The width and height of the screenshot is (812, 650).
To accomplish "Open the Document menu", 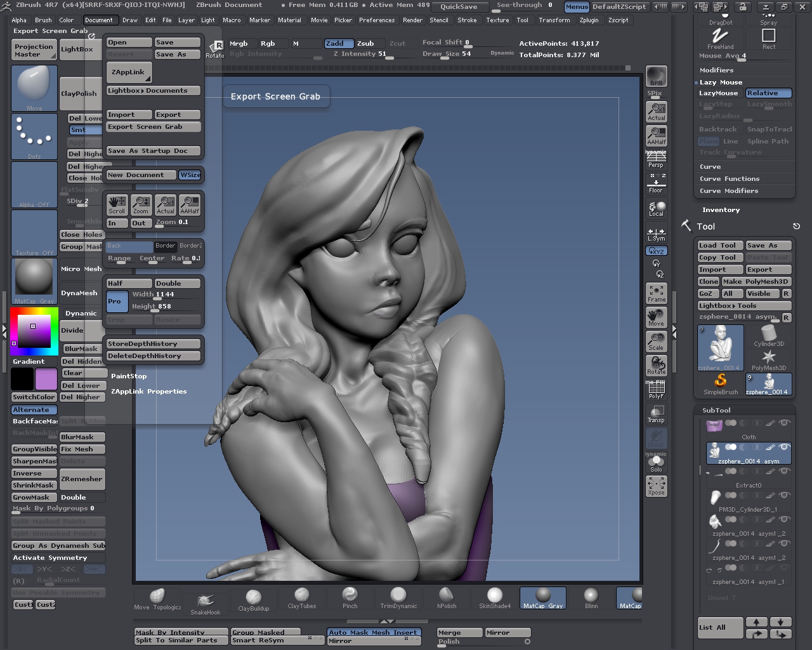I will coord(99,20).
